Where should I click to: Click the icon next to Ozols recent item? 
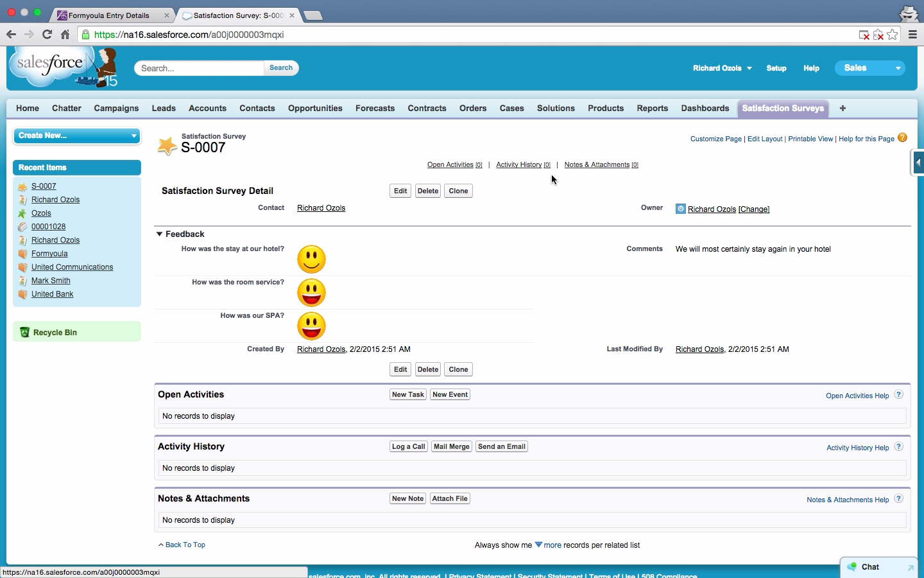tap(22, 213)
